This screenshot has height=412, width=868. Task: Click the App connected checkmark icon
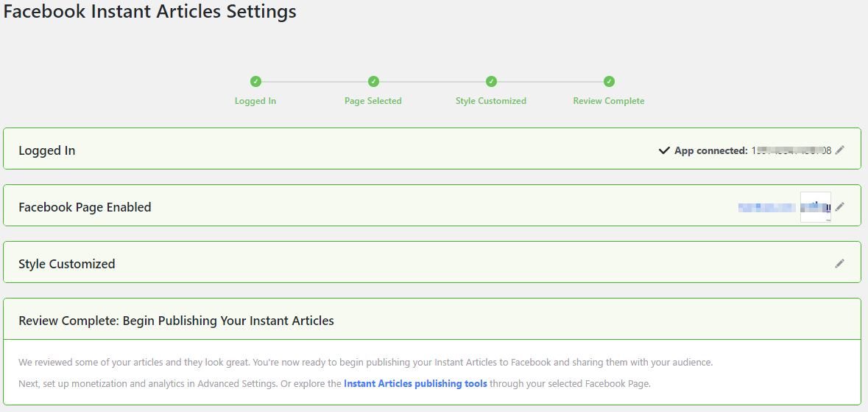coord(664,150)
